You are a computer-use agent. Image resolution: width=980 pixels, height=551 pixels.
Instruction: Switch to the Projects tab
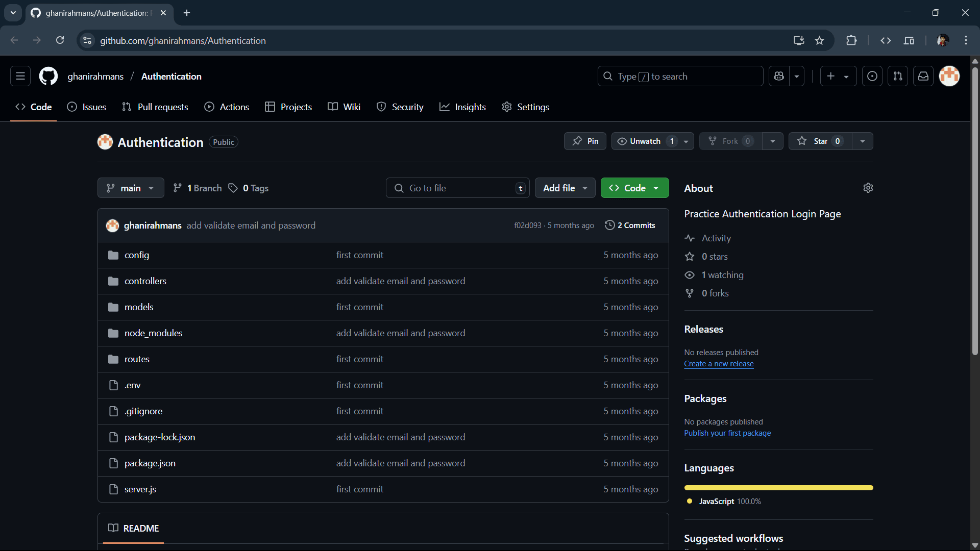[288, 107]
